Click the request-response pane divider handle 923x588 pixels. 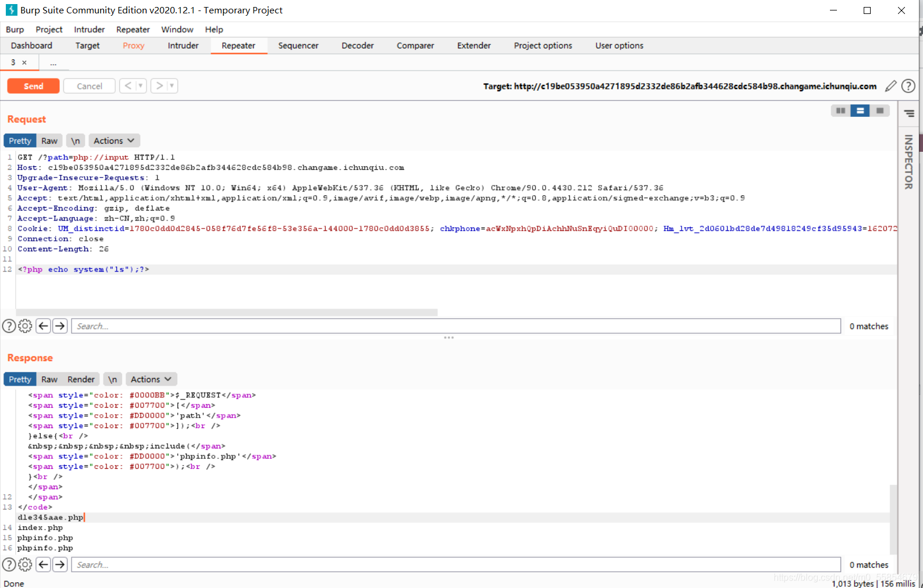(448, 337)
